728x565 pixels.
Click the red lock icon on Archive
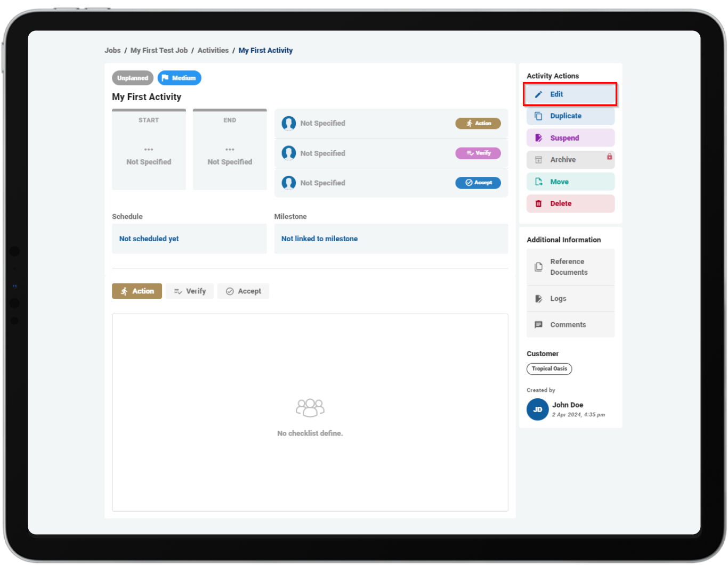pyautogui.click(x=609, y=157)
